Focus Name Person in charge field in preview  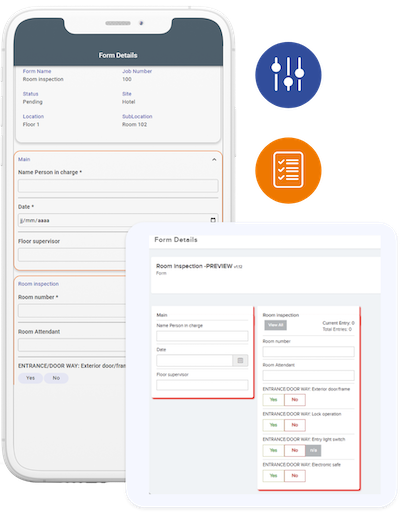(202, 336)
